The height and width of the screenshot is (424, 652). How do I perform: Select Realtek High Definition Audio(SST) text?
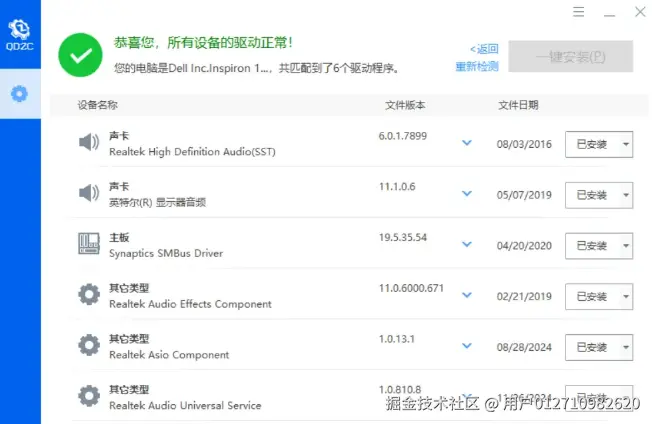(x=192, y=152)
